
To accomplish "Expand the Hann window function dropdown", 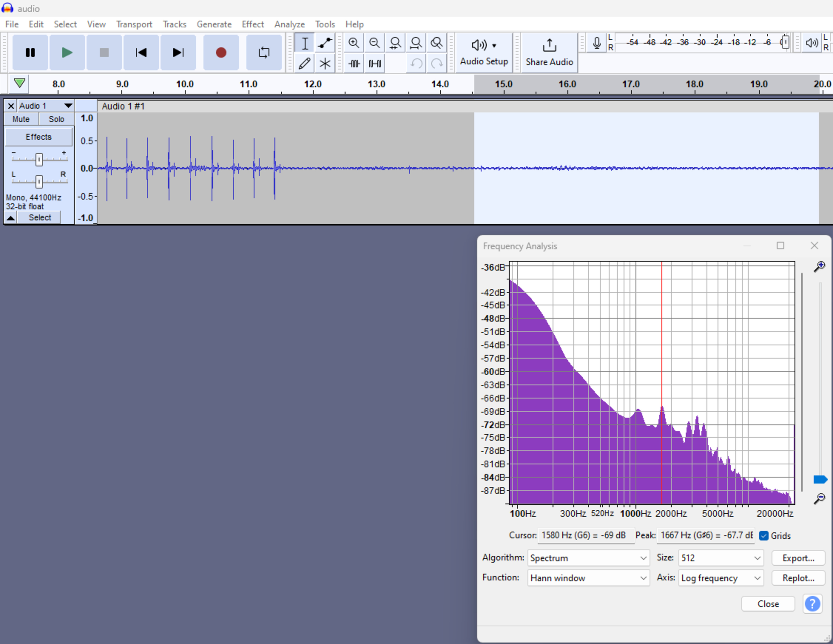I will 588,578.
